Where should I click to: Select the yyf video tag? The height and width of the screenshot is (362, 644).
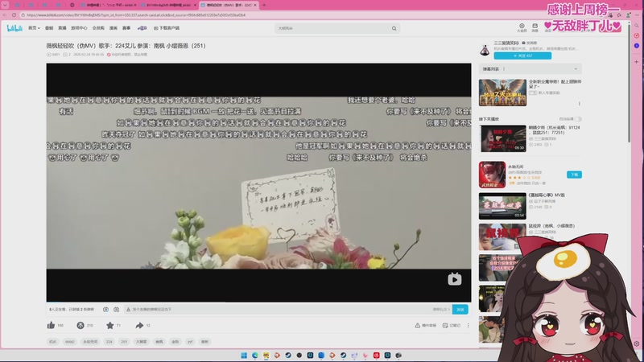pyautogui.click(x=190, y=341)
